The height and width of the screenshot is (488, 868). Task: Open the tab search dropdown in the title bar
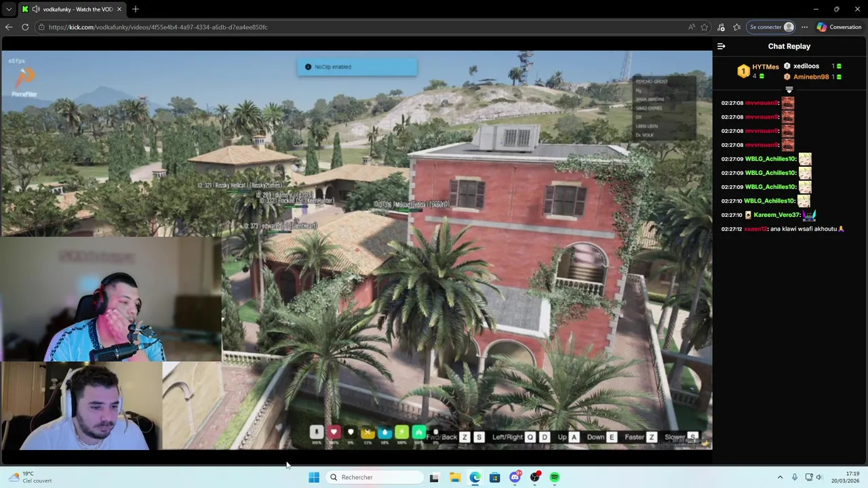(x=9, y=9)
